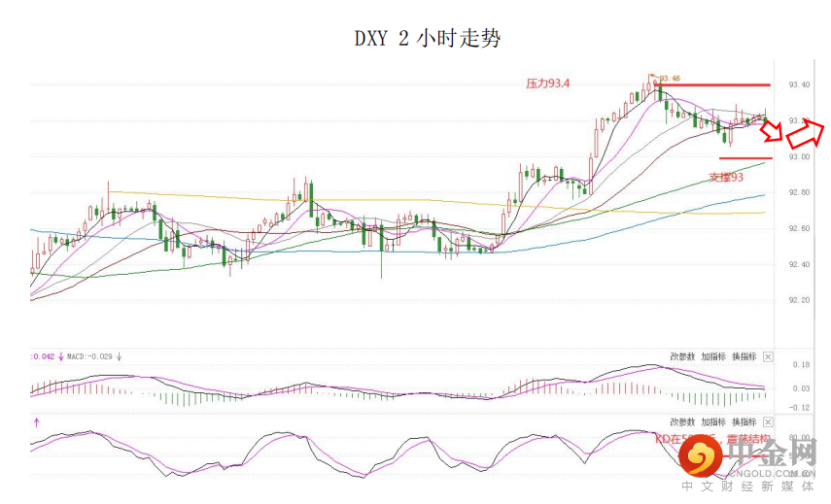Click the purple down arrow after 0.042

pos(61,356)
